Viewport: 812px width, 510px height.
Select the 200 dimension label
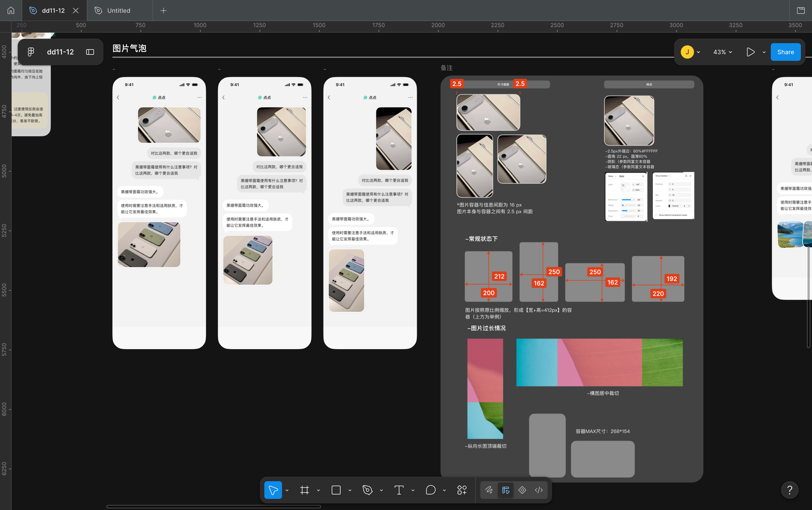489,293
